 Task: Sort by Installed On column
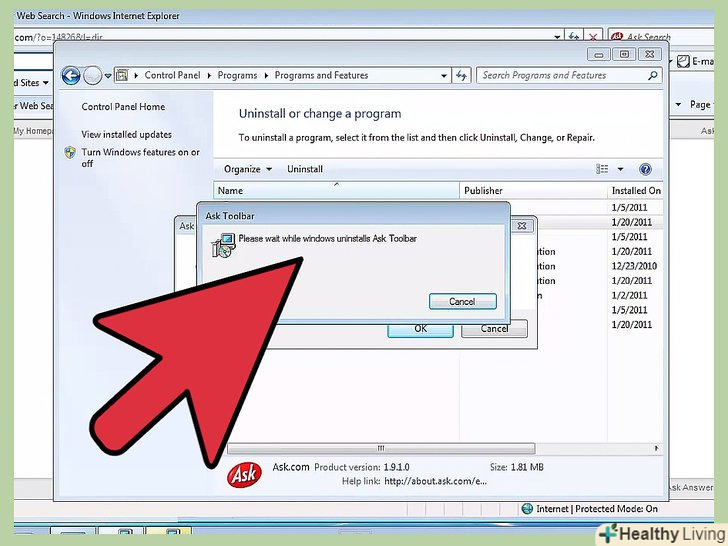635,191
